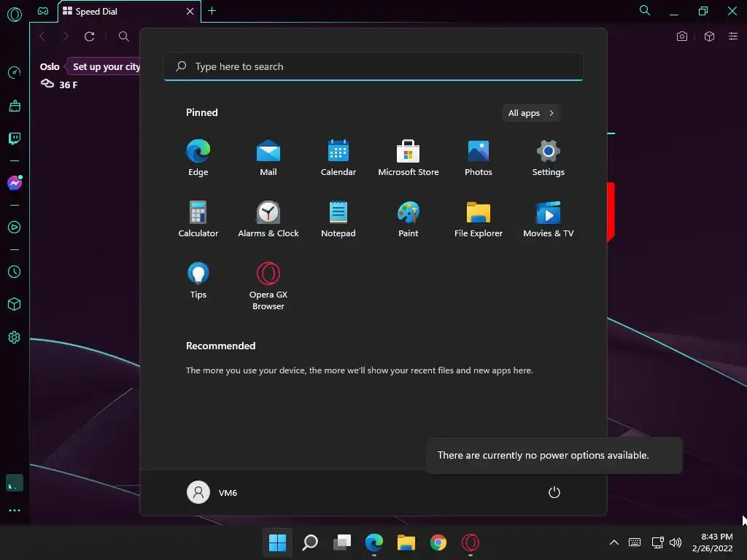This screenshot has height=560, width=747.
Task: Open a new tab in Opera GX
Action: pyautogui.click(x=212, y=10)
